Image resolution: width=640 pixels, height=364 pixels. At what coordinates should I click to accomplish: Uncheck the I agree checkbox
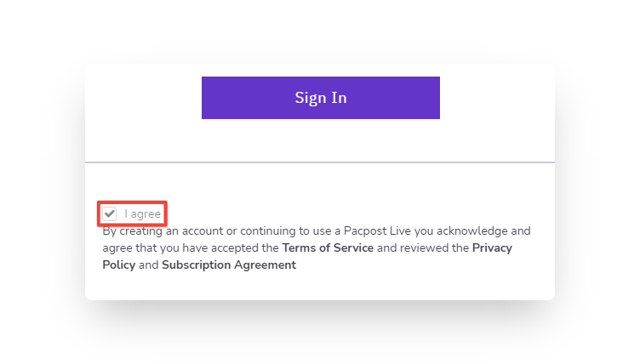[110, 213]
